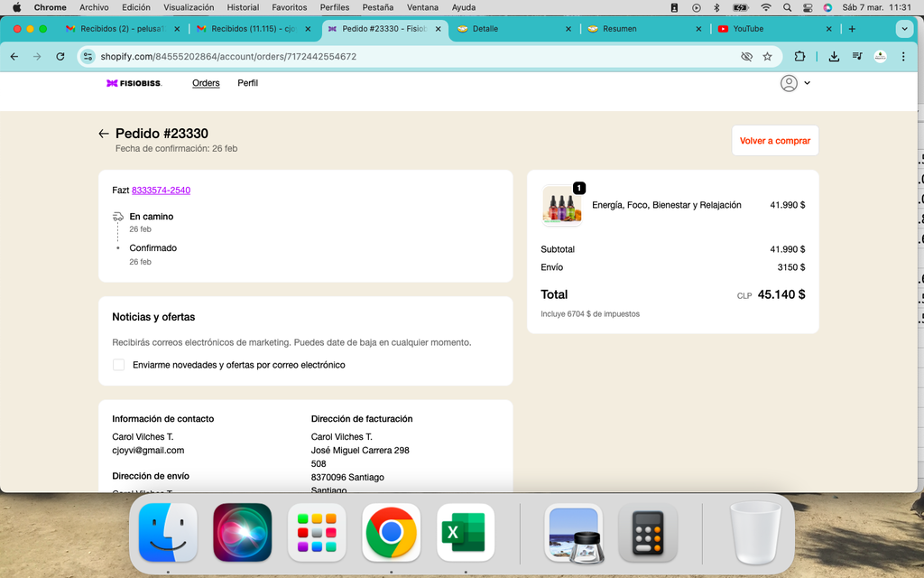The height and width of the screenshot is (578, 924).
Task: Open the media control icon in Chrome toolbar
Action: click(x=857, y=57)
